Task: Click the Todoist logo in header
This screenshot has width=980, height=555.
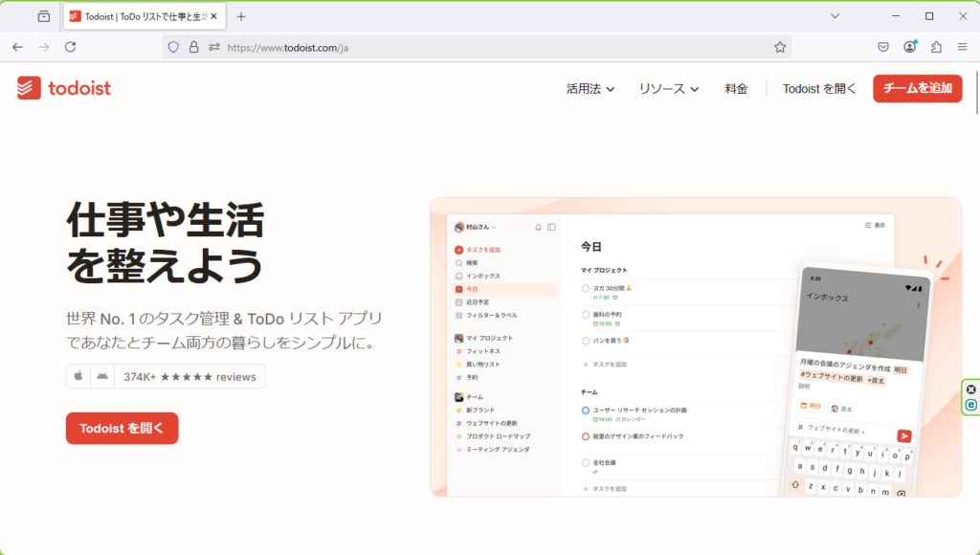Action: coord(64,88)
